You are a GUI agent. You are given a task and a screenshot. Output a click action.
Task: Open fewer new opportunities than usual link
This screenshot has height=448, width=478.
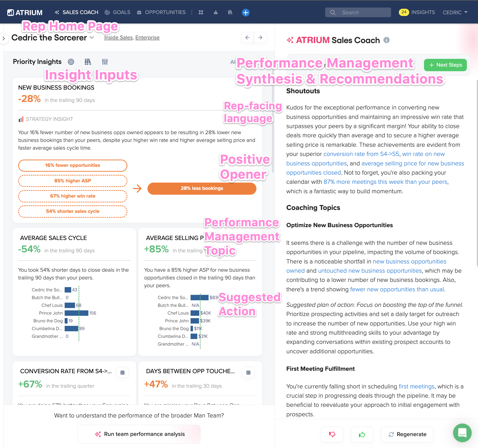[397, 289]
